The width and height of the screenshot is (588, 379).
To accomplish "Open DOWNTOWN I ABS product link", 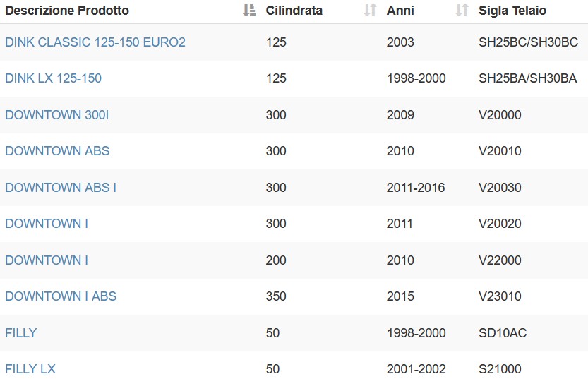I will coord(61,296).
